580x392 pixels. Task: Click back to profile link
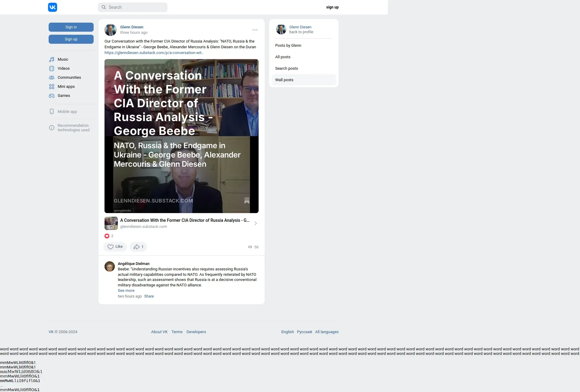(301, 32)
